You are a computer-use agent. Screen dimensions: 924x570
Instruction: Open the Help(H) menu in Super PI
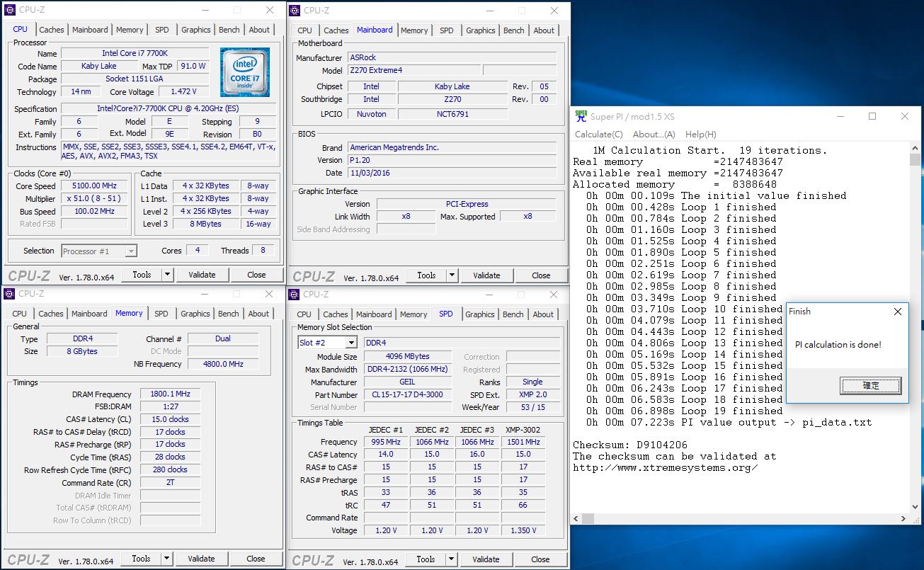[701, 135]
